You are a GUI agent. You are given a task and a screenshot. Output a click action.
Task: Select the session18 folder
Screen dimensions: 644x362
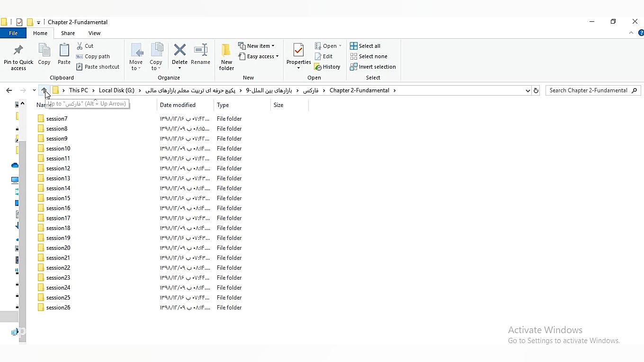[58, 228]
